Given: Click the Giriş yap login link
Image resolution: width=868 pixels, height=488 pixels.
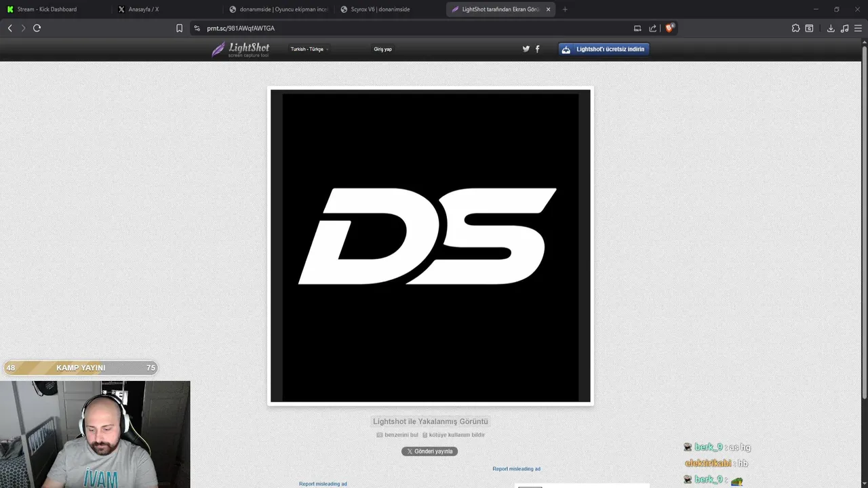Looking at the screenshot, I should coord(382,49).
